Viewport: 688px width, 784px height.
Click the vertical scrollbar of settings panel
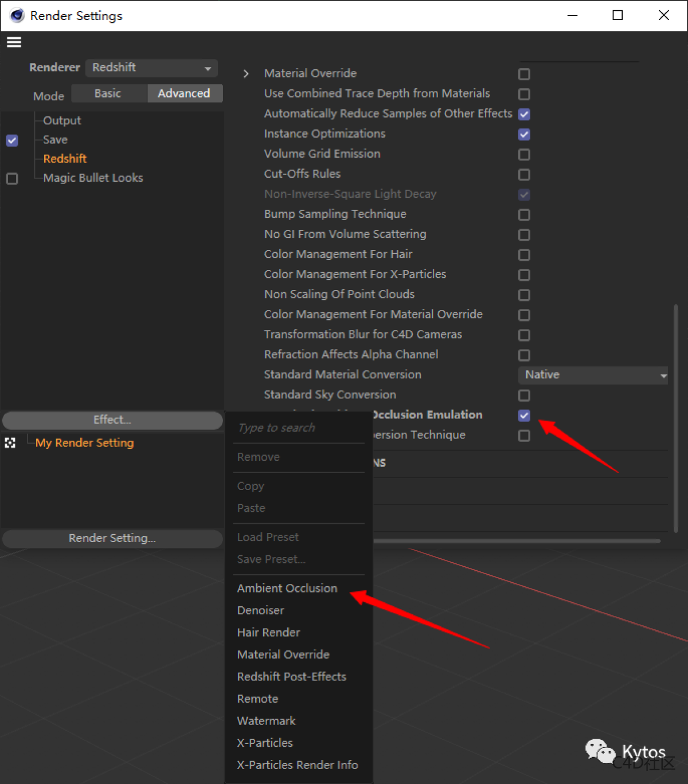(676, 418)
